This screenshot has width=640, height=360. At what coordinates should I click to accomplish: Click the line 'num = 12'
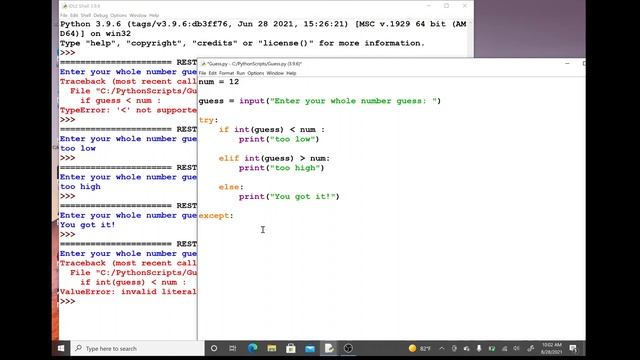coord(219,82)
